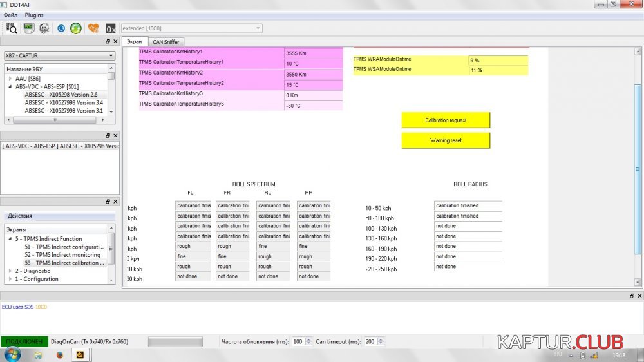Open the Файл menu
The image size is (644, 362).
(11, 15)
